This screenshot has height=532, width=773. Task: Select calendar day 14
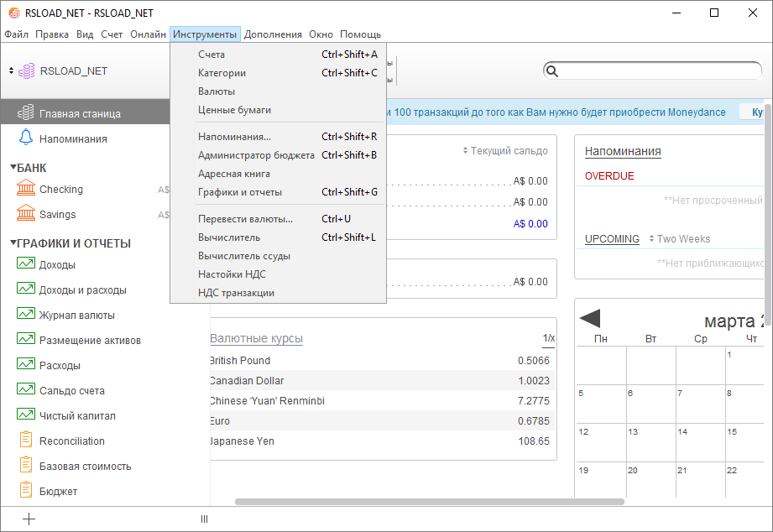pos(701,443)
